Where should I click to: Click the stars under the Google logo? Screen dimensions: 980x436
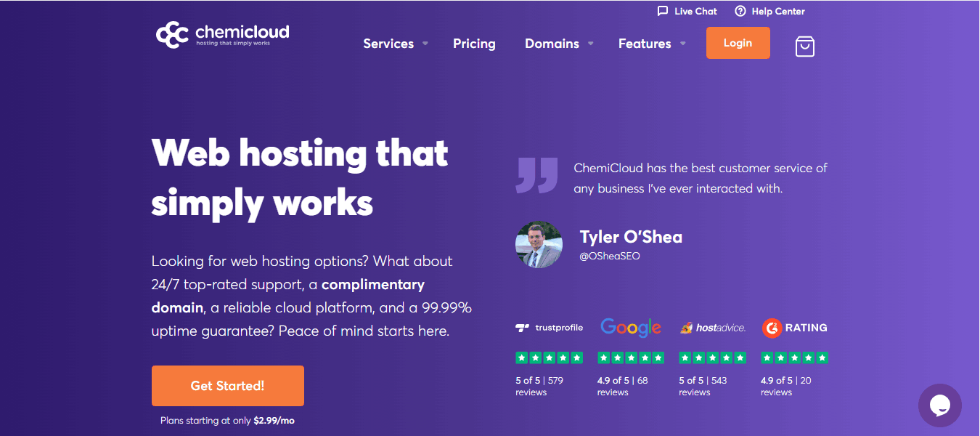click(x=631, y=358)
